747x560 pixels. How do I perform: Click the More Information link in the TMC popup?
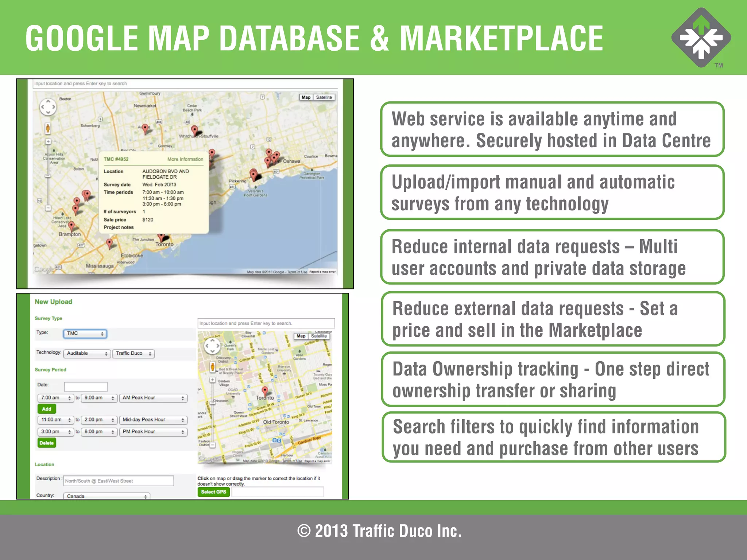(185, 159)
